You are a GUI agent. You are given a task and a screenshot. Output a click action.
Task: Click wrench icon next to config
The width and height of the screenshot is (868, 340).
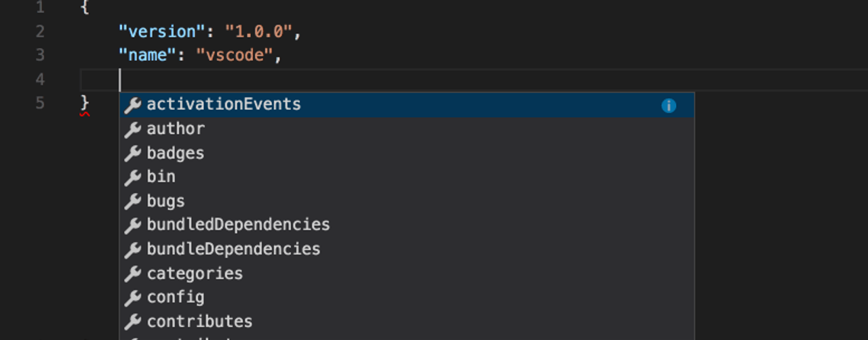(133, 298)
